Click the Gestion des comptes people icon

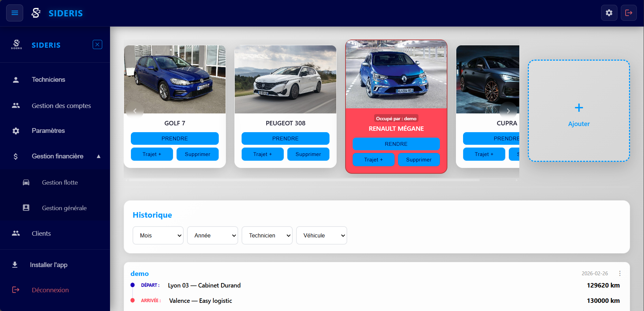[x=16, y=106]
